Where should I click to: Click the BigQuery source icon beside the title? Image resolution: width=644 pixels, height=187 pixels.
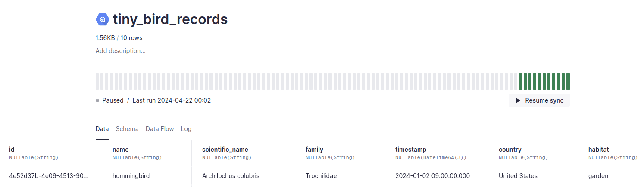102,19
